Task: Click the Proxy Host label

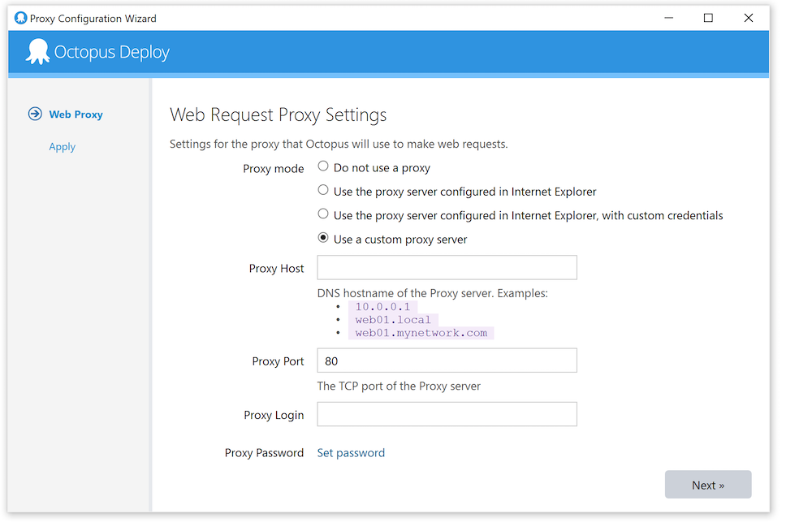Action: (276, 269)
